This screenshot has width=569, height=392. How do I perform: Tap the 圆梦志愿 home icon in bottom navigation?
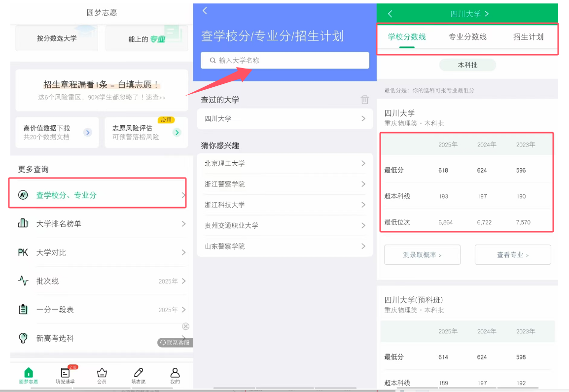coord(29,374)
